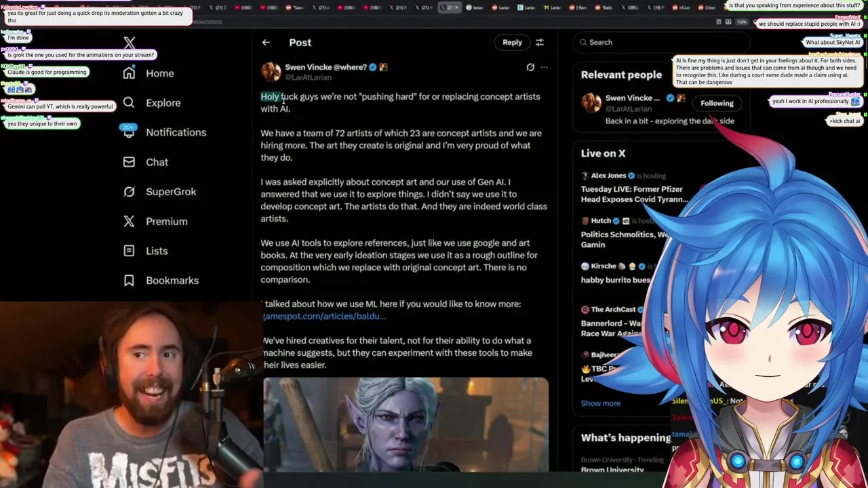
Task: Open the Premium X icon
Action: pyautogui.click(x=129, y=221)
